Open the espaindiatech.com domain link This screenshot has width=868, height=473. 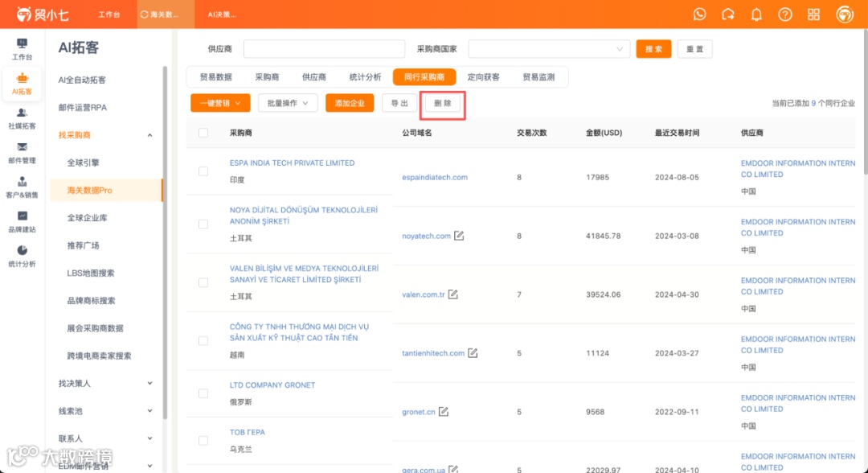click(x=435, y=177)
